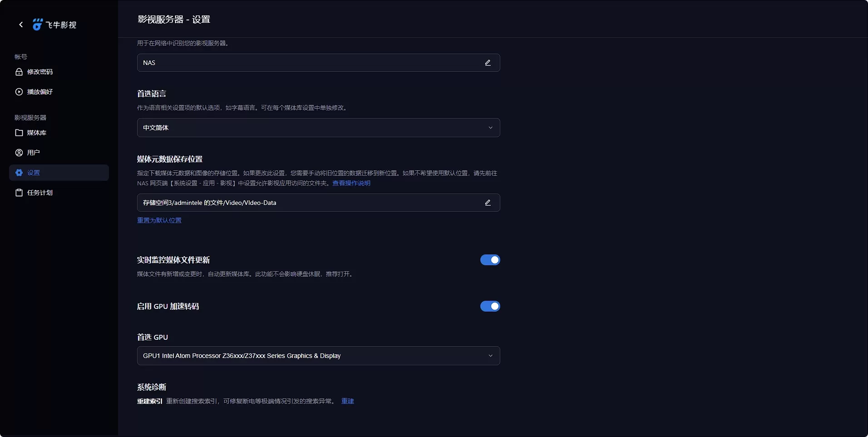Click the 重建 link to rebuild index
This screenshot has width=868, height=437.
(348, 401)
